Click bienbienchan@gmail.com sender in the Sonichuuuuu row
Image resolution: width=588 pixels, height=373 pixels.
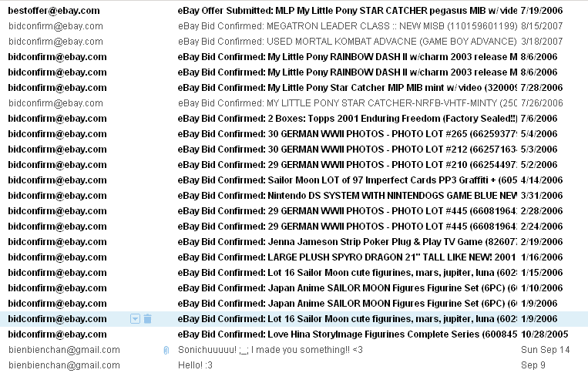(x=64, y=350)
